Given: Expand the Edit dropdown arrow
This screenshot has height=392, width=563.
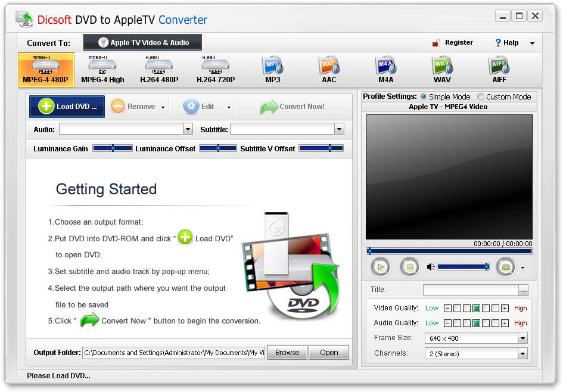Looking at the screenshot, I should click(229, 107).
